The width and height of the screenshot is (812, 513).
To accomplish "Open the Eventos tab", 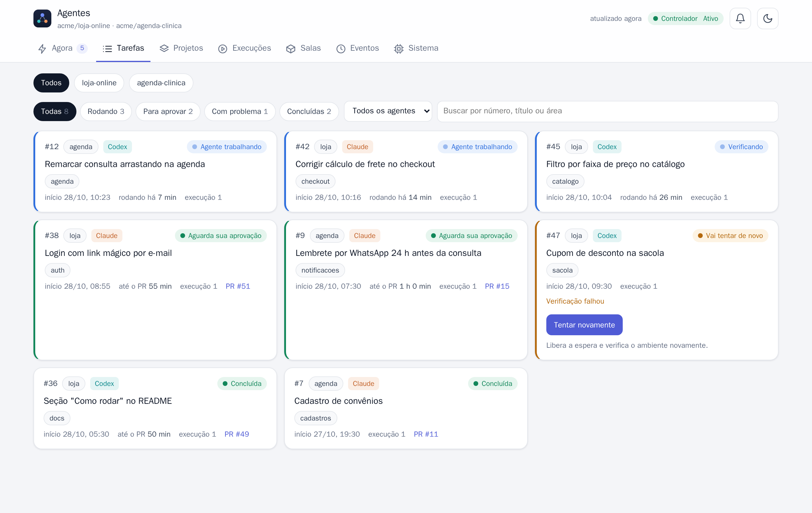I will (x=357, y=49).
